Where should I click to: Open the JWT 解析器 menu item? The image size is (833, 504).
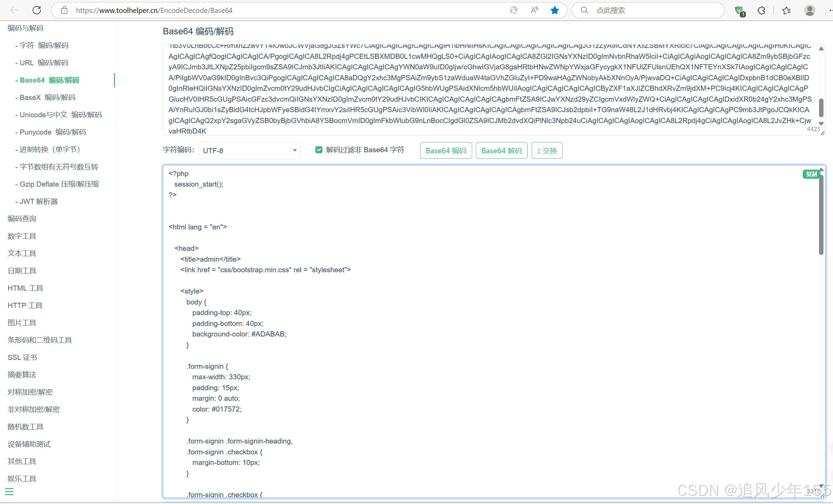click(38, 202)
